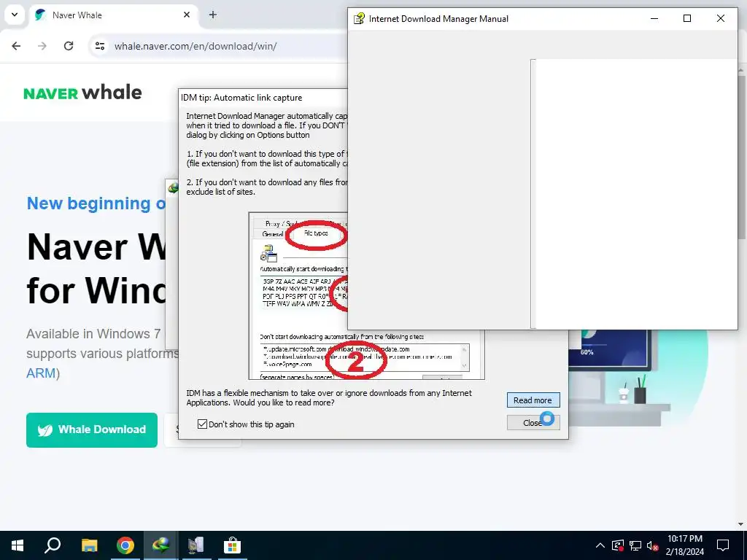This screenshot has height=560, width=747.
Task: Minimize Internet Download Manager Manual window
Action: (x=654, y=18)
